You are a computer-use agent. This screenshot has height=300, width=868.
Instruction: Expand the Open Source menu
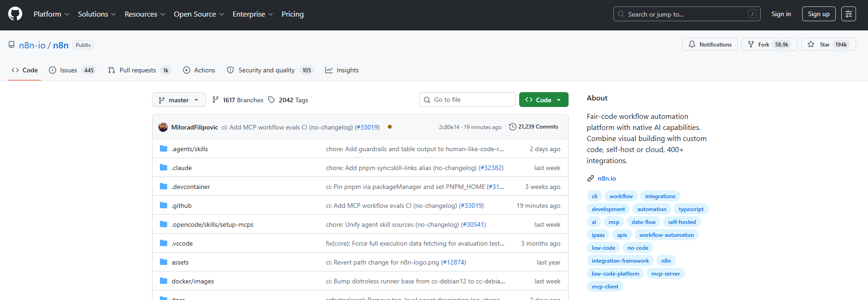[x=199, y=14]
